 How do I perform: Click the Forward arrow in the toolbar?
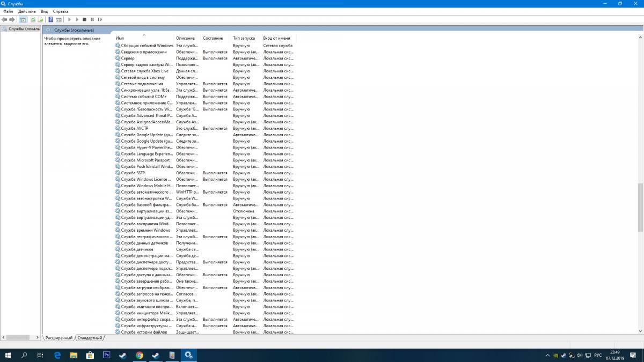[x=12, y=19]
